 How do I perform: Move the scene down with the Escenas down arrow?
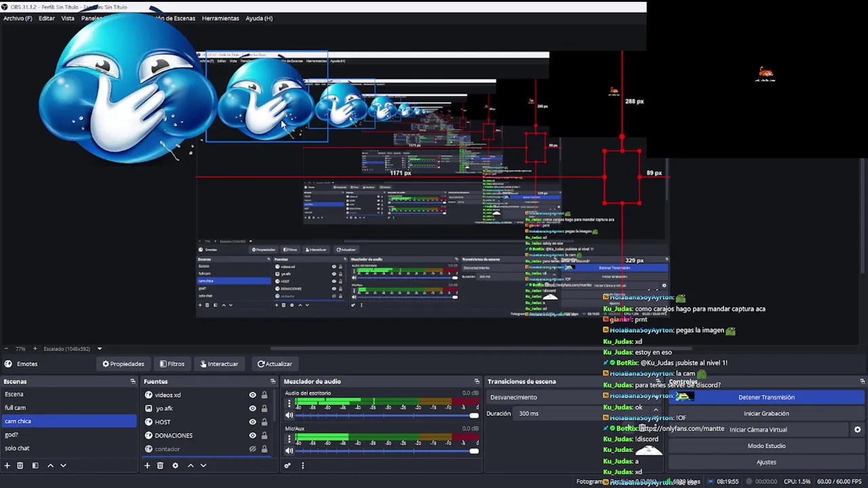[63, 466]
